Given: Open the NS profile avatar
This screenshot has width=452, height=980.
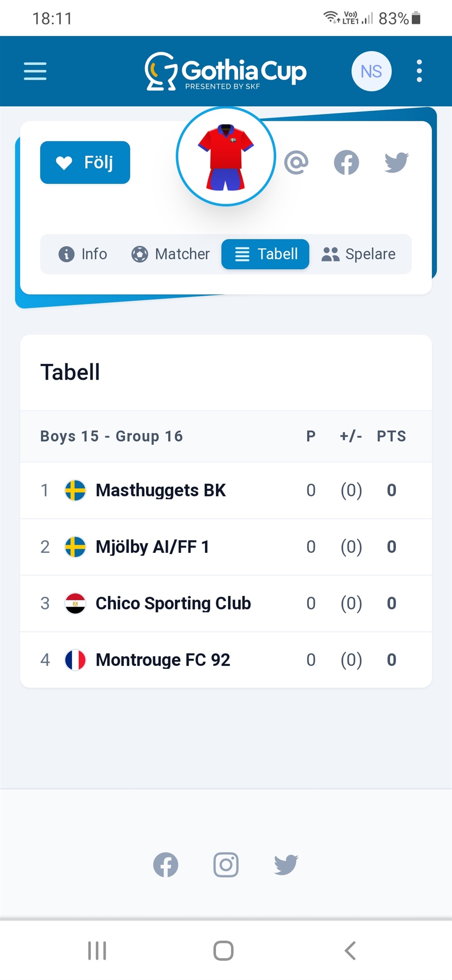Looking at the screenshot, I should click(x=372, y=71).
